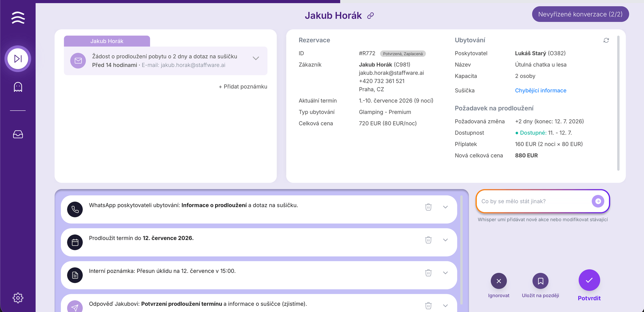Click the skip-next play icon in sidebar
This screenshot has width=644, height=312.
[x=18, y=59]
